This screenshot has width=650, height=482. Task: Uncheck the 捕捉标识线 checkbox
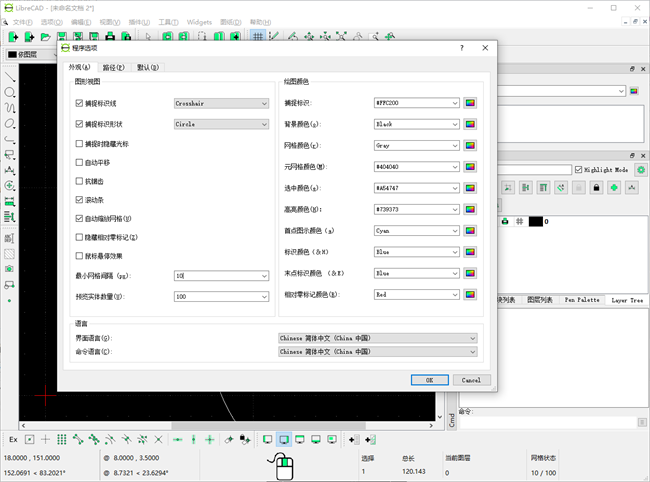click(x=80, y=103)
